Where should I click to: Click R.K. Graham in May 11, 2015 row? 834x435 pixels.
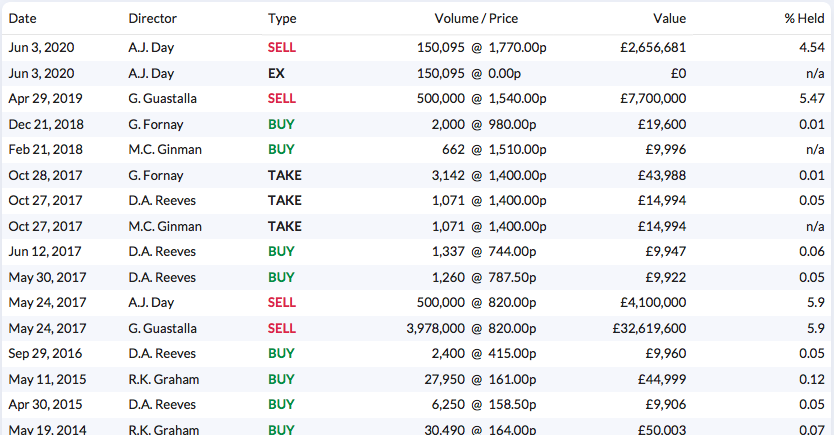click(x=163, y=380)
